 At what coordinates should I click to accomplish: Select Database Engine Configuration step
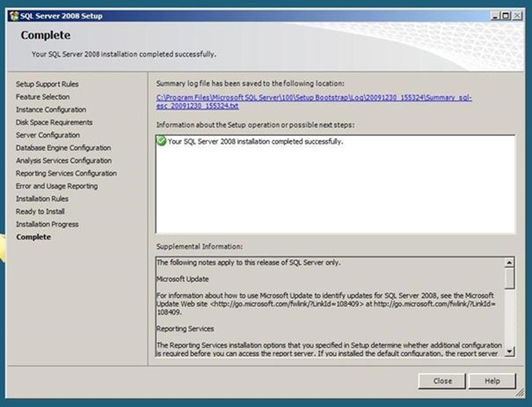tap(63, 148)
